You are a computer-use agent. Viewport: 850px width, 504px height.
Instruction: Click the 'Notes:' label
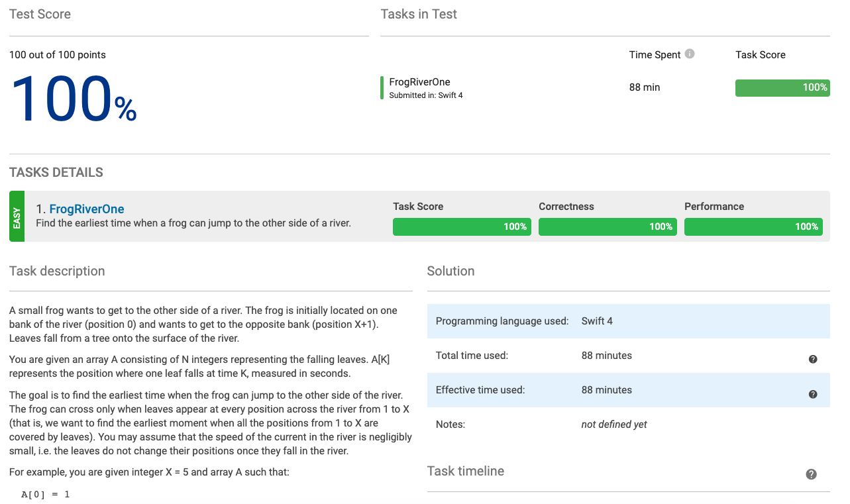[x=451, y=425]
